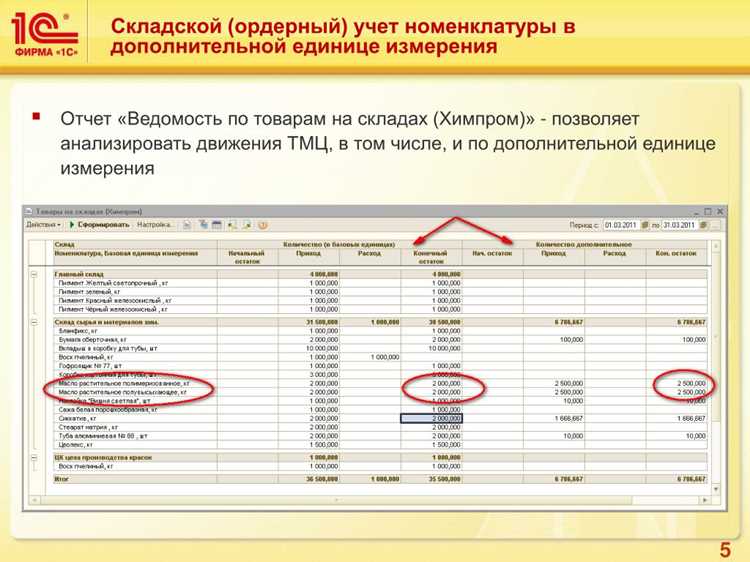Click the Начальный остаток column header
This screenshot has height=562, width=750.
coord(247,257)
